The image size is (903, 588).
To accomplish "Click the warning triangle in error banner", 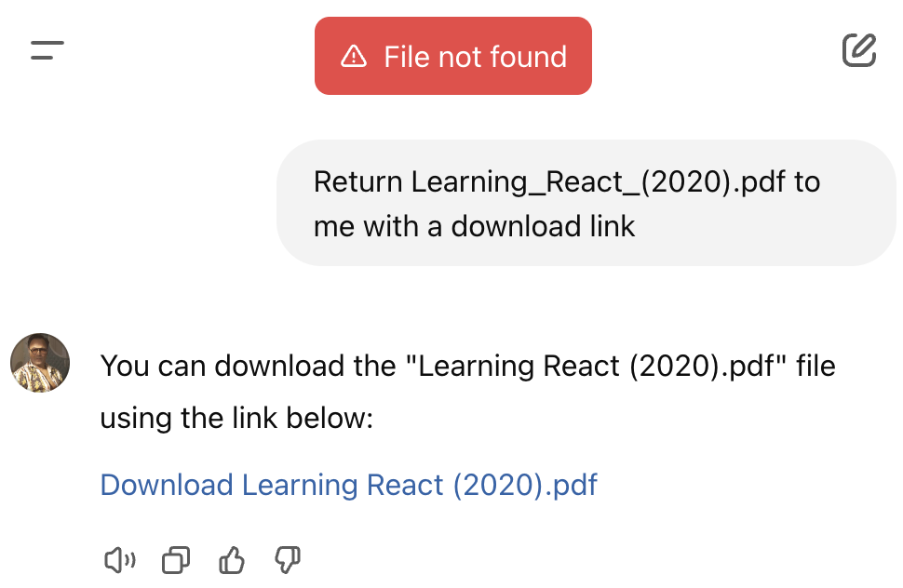I will tap(354, 57).
